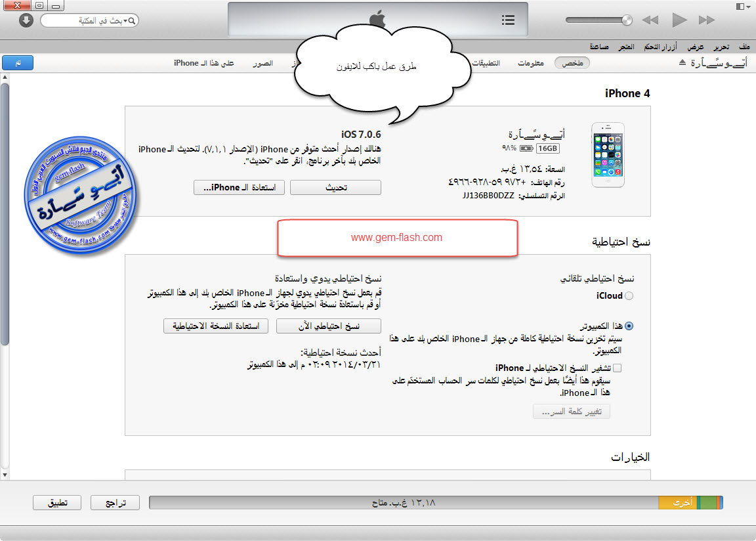Click the blue تم done button
This screenshot has width=756, height=541.
tap(18, 63)
